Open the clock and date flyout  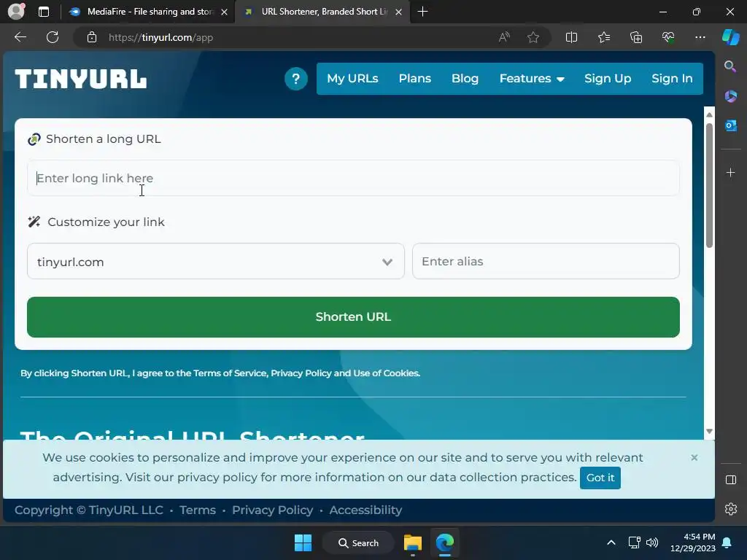click(x=692, y=542)
